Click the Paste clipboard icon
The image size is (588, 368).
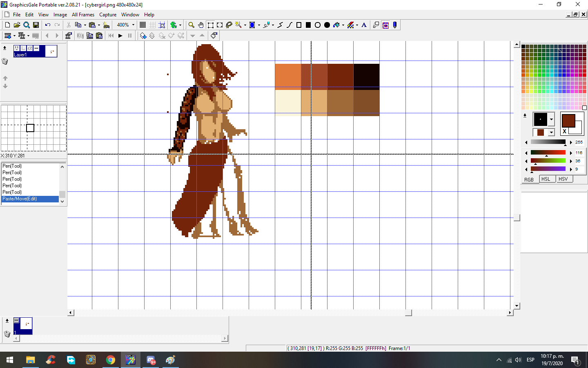(92, 25)
